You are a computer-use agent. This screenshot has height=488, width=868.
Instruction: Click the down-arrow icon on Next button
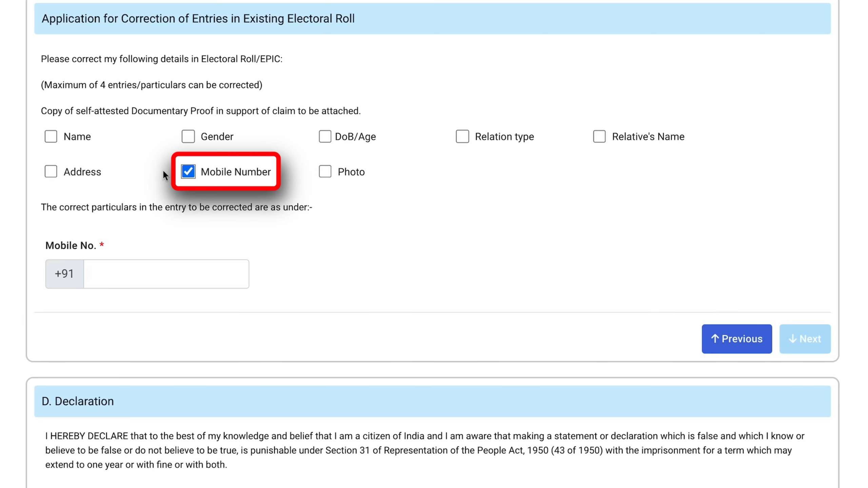click(792, 339)
